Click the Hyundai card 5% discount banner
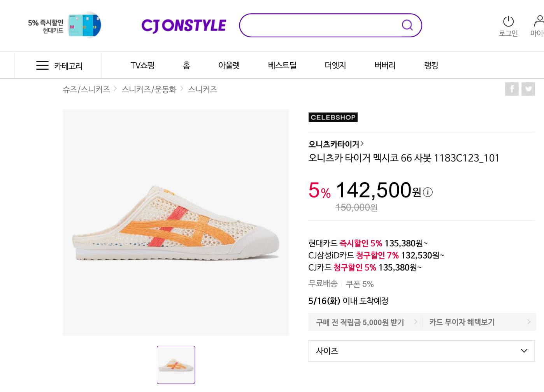 click(x=65, y=26)
